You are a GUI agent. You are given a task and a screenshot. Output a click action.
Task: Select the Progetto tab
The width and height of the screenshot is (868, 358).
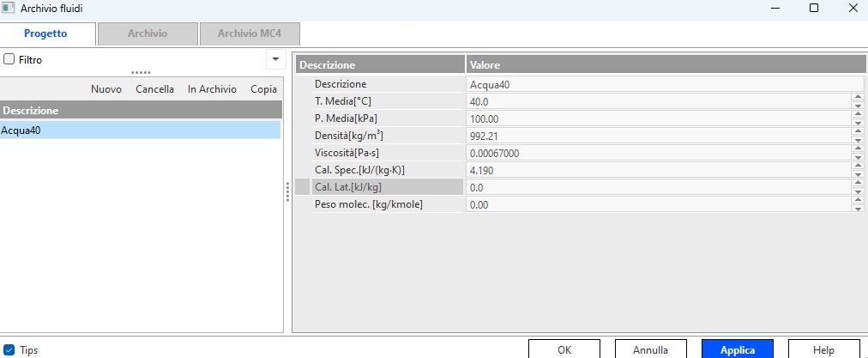click(46, 33)
